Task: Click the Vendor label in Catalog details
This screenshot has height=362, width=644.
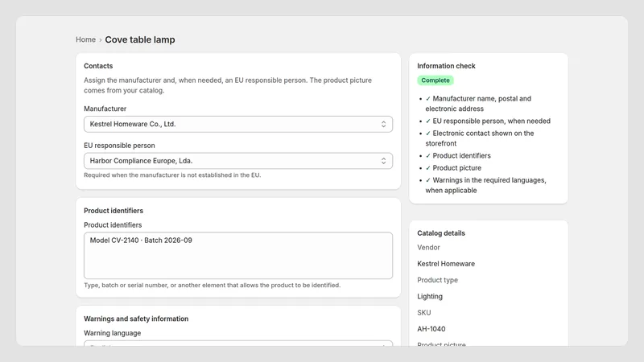Action: [x=428, y=248]
